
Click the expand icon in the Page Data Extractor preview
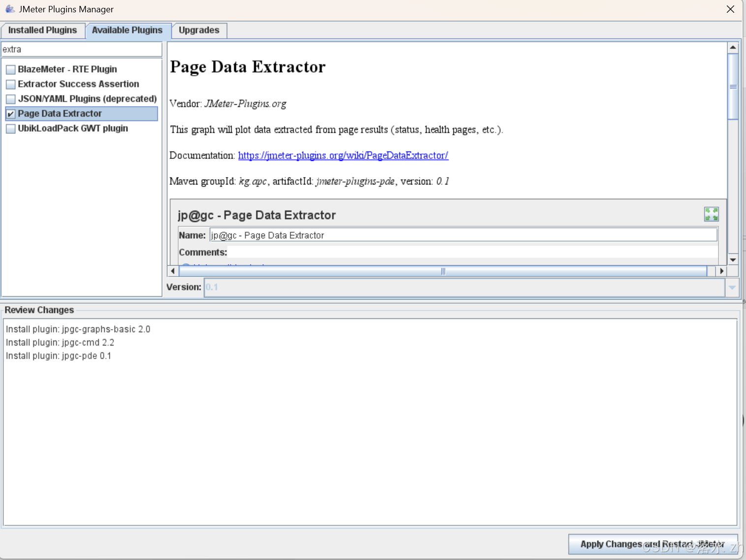(x=711, y=214)
